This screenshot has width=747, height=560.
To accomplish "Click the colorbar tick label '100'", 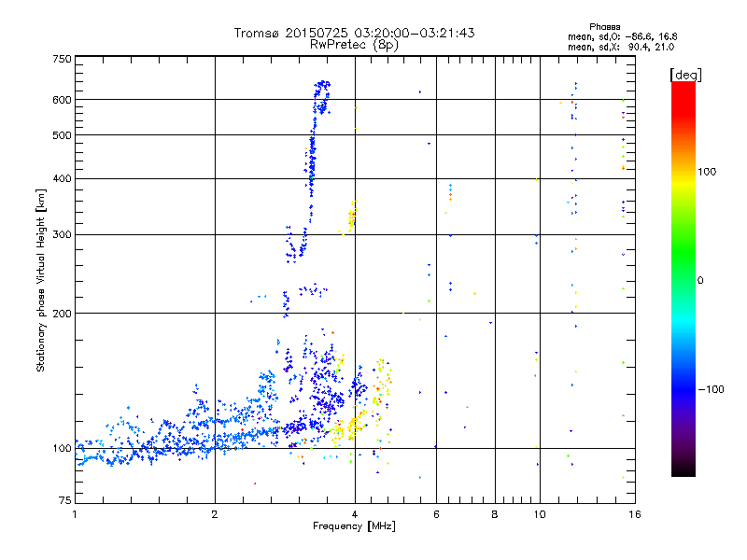I will (x=707, y=172).
